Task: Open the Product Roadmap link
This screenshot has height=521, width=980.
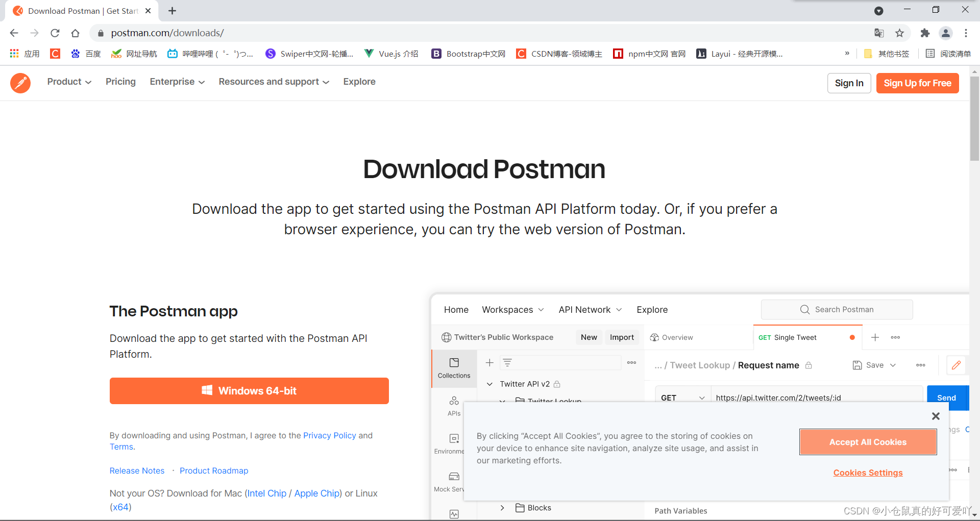Action: click(x=214, y=470)
